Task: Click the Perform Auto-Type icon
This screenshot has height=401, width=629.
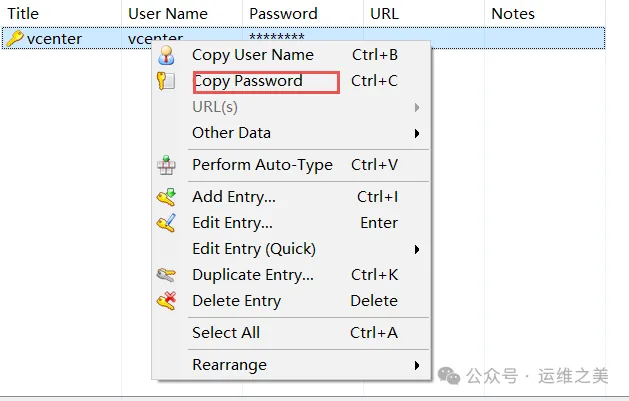Action: (x=167, y=165)
